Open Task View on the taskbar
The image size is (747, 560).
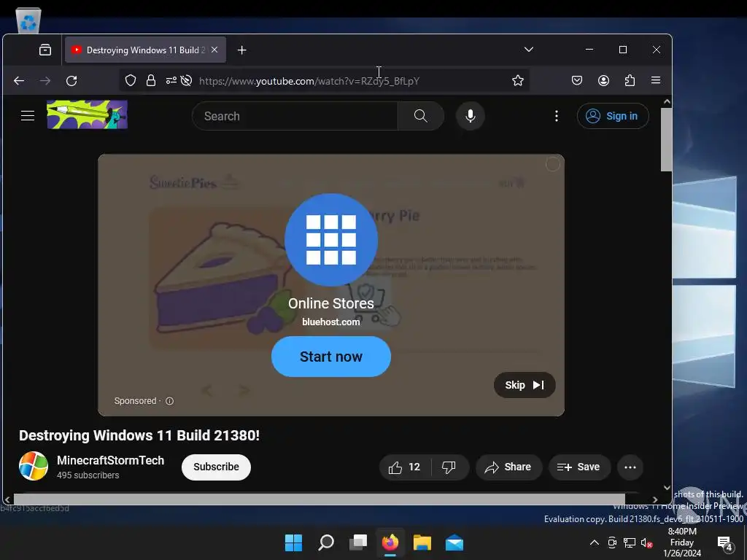[358, 542]
